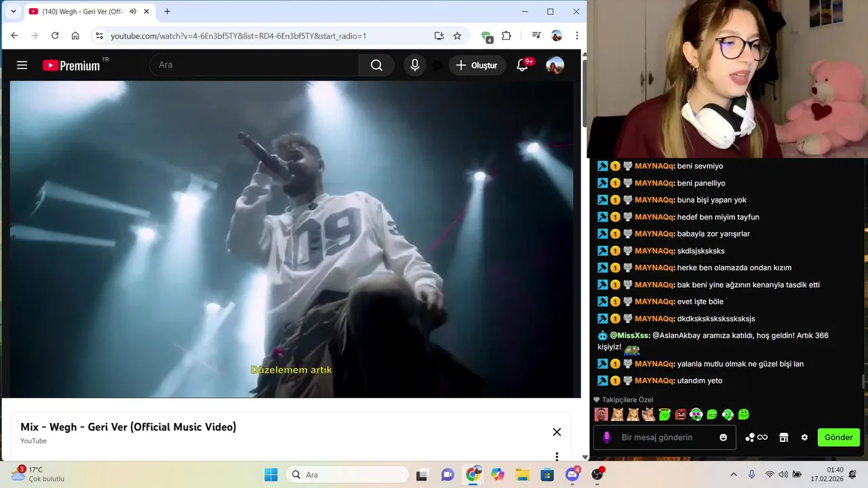Reload the current Chrome page
This screenshot has height=488, width=868.
pyautogui.click(x=55, y=36)
